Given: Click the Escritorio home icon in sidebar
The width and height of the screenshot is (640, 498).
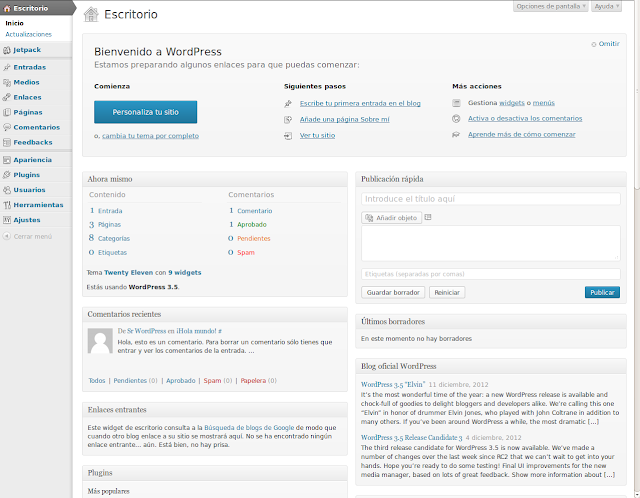Looking at the screenshot, I should tap(7, 8).
